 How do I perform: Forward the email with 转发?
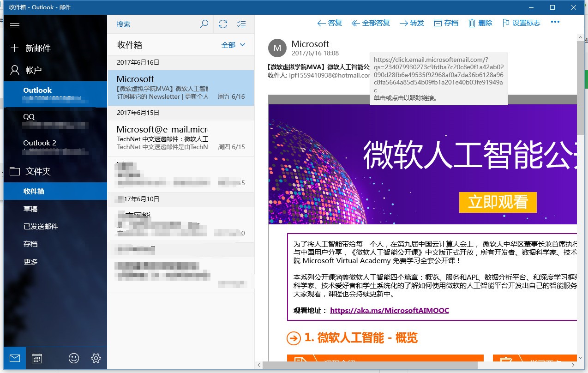tap(411, 22)
